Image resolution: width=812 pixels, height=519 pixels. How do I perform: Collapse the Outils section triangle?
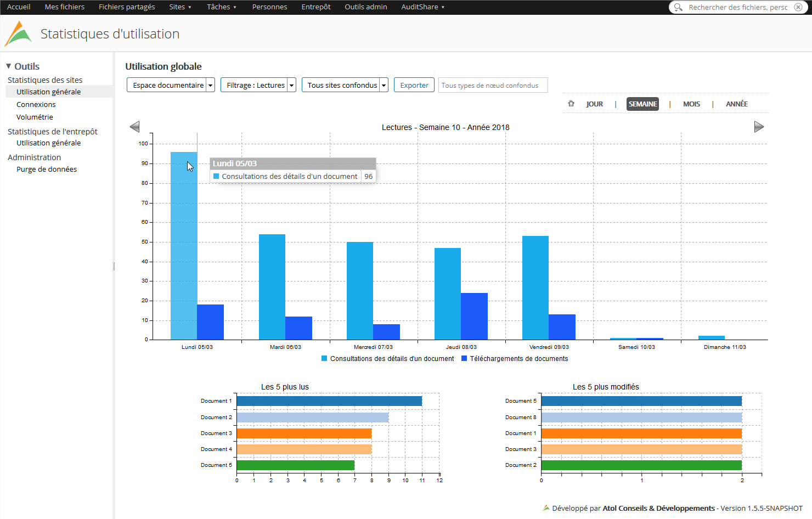click(x=9, y=66)
